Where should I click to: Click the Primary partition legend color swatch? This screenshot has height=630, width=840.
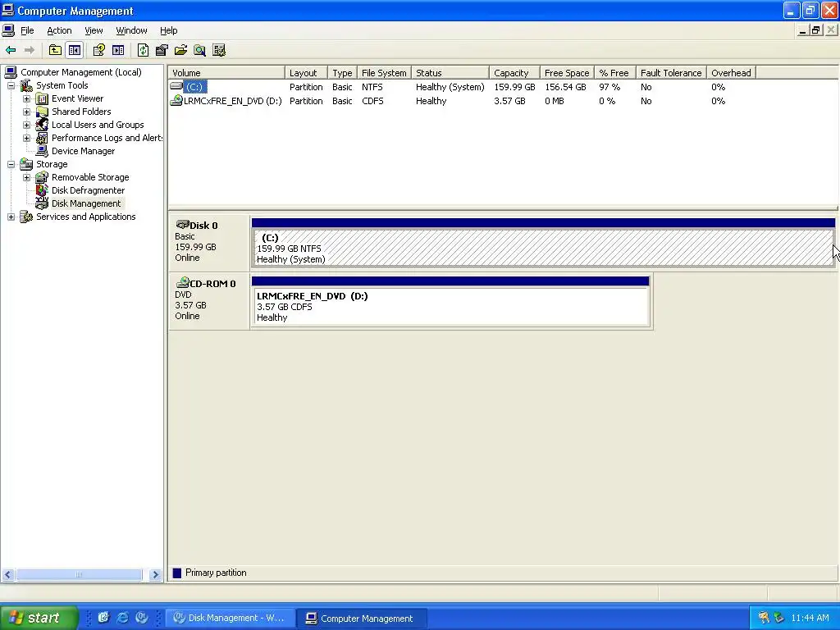click(177, 573)
